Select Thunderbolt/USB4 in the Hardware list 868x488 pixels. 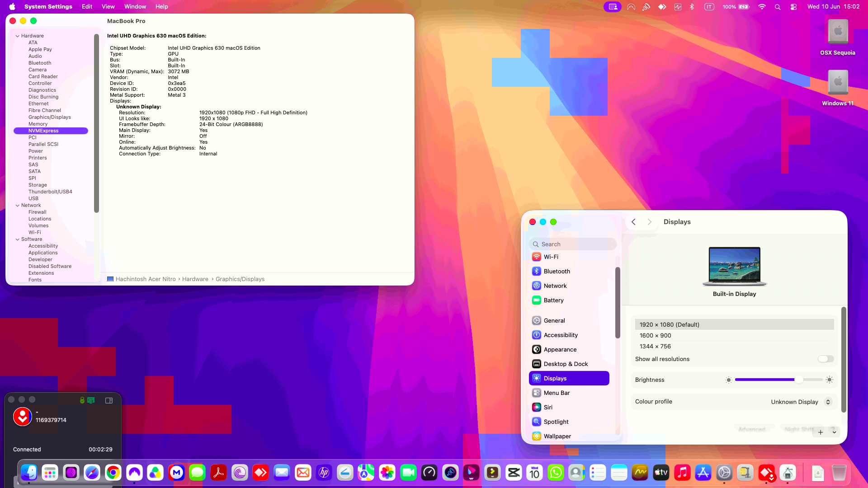(x=50, y=192)
